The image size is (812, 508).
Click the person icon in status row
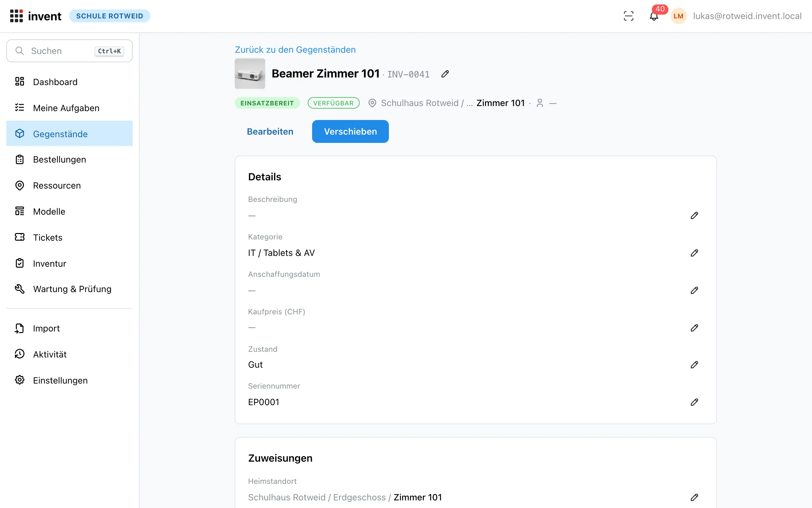tap(540, 103)
